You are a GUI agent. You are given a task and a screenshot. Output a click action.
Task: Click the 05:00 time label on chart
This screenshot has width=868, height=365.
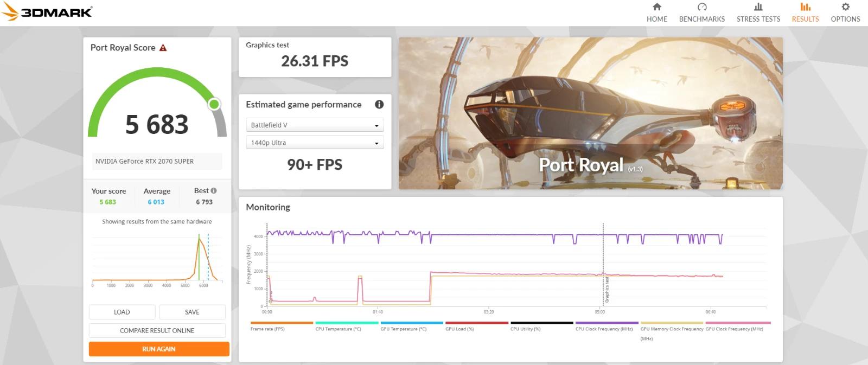599,312
